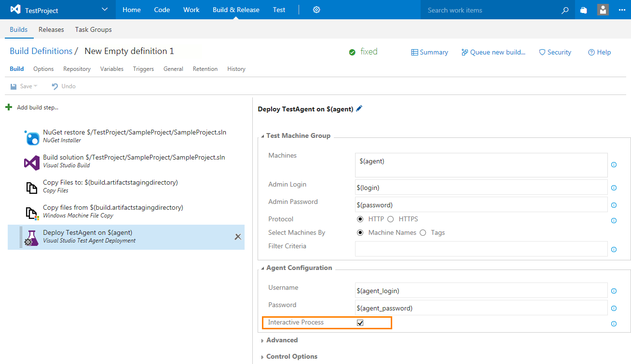631x364 pixels.
Task: Select the Tags radio button
Action: 423,232
